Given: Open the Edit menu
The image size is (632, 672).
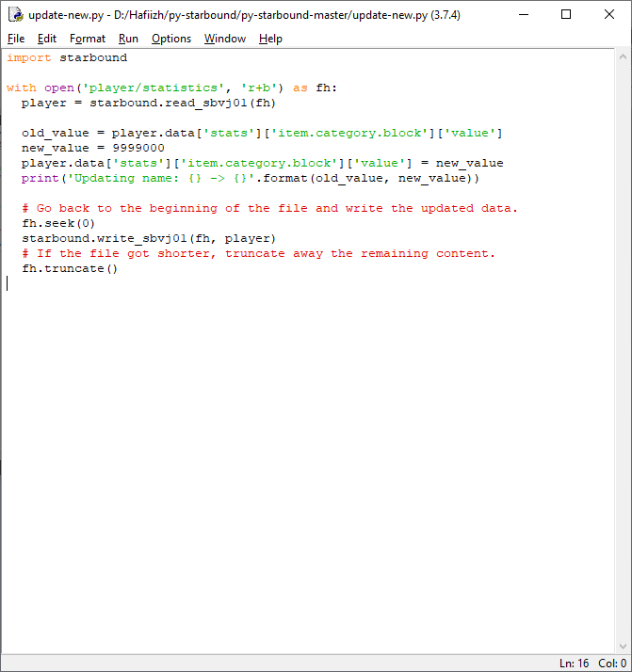Looking at the screenshot, I should (47, 39).
